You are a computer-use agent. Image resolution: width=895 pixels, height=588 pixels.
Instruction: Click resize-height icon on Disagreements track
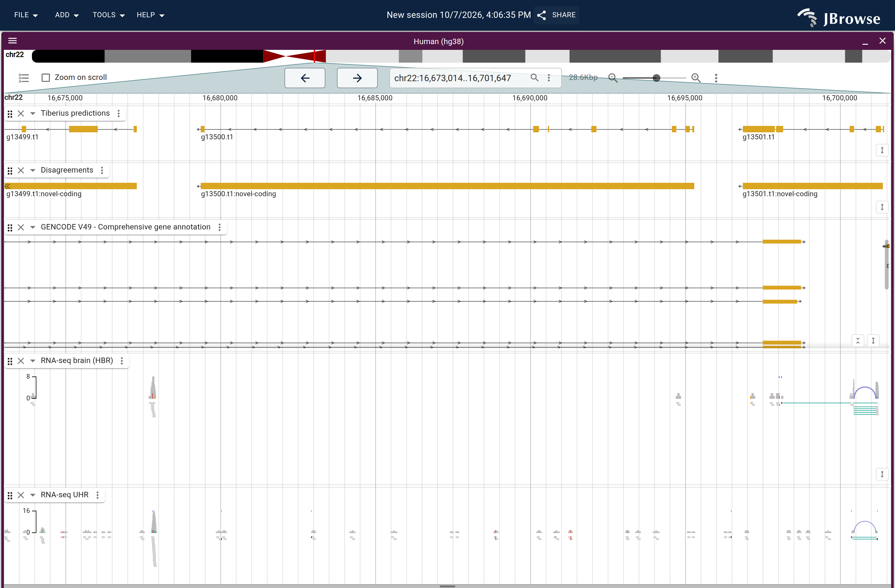click(x=882, y=207)
